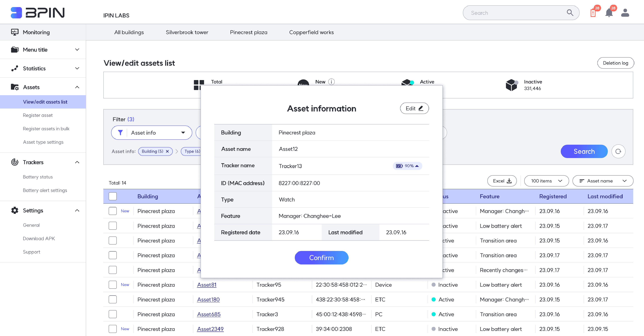Click the 90% battery indicator chip

(407, 166)
